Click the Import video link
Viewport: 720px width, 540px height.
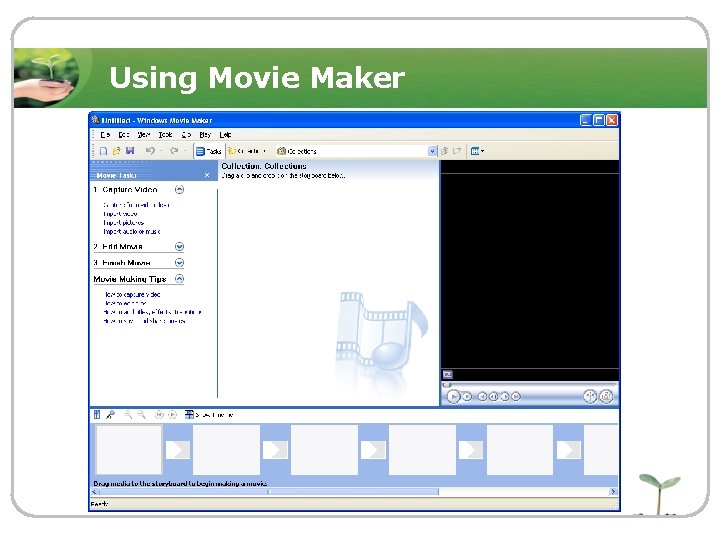point(120,214)
